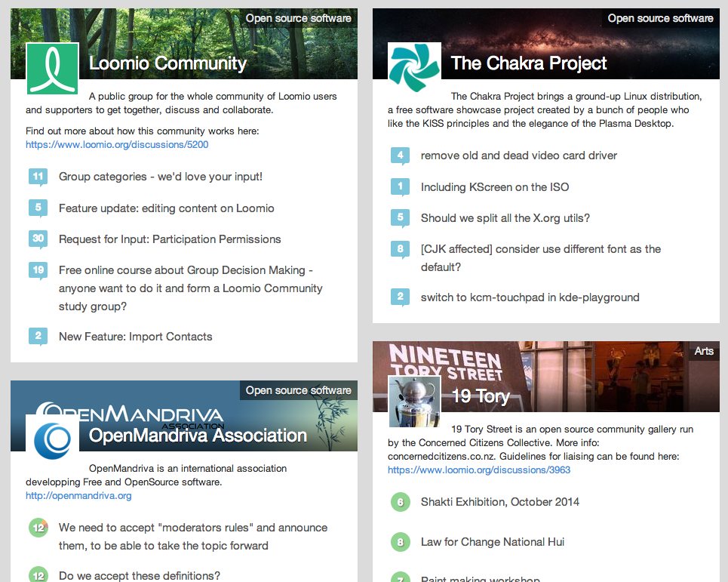The image size is (728, 582).
Task: Open 'Shakti Exhibition, October 2014' discussion
Action: 499,502
